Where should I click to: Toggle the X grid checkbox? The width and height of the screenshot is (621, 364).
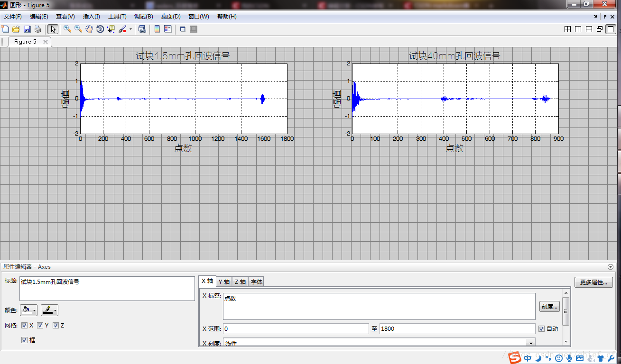24,326
